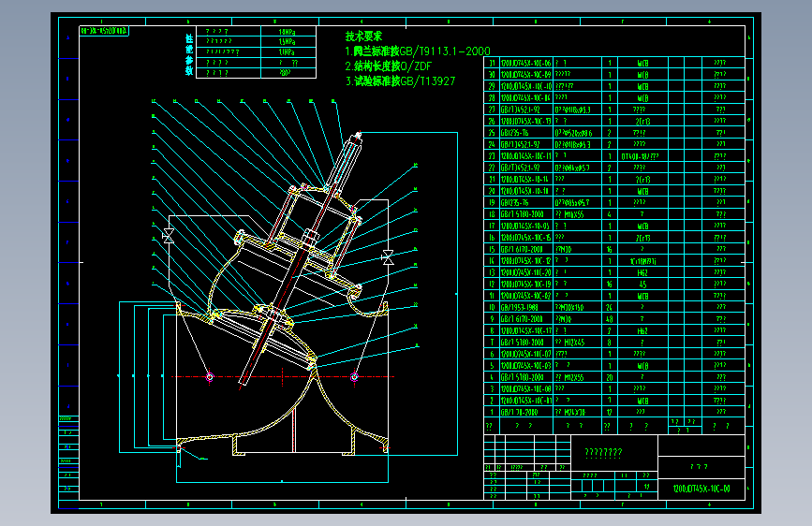Viewport: 812px width, 526px height.
Task: Select WCB material in parts row 2
Action: [642, 401]
